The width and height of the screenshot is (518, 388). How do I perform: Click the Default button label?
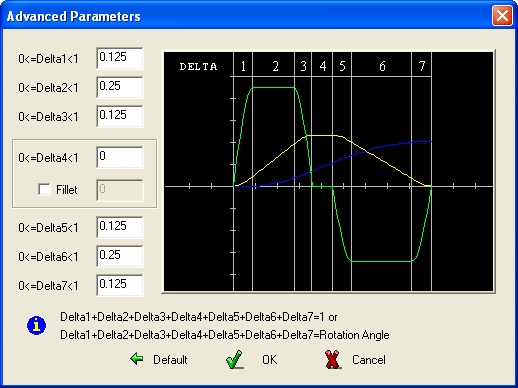pyautogui.click(x=170, y=360)
